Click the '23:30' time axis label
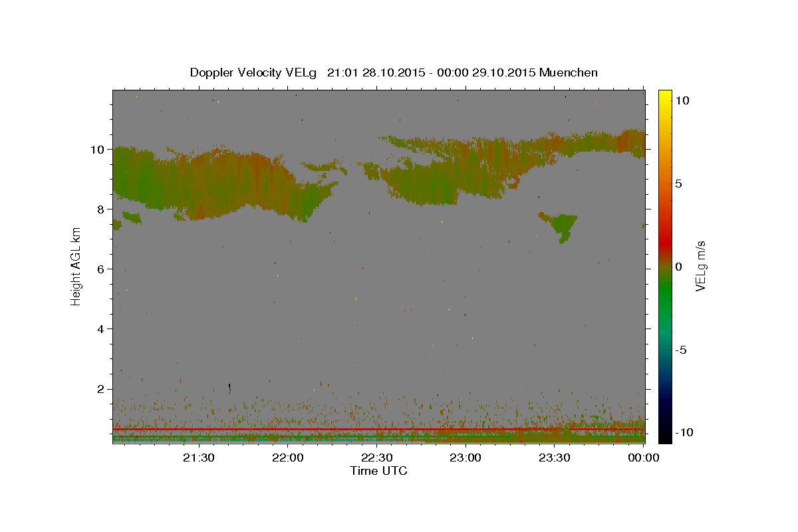Image resolution: width=798 pixels, height=532 pixels. [x=555, y=458]
